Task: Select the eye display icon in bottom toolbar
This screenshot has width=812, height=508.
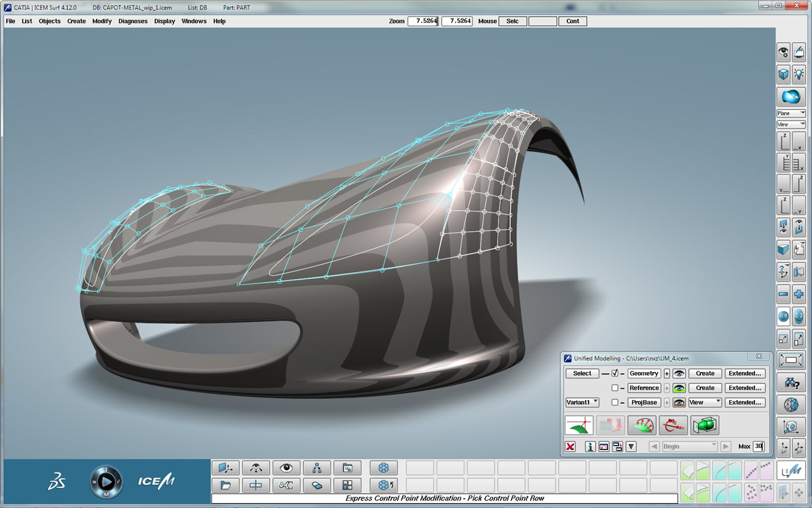Action: (286, 467)
